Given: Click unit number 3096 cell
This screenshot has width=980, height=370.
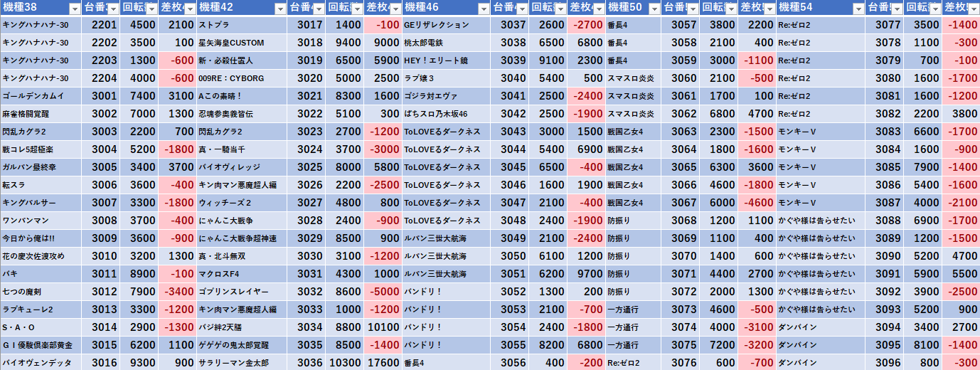Looking at the screenshot, I should coord(885,362).
